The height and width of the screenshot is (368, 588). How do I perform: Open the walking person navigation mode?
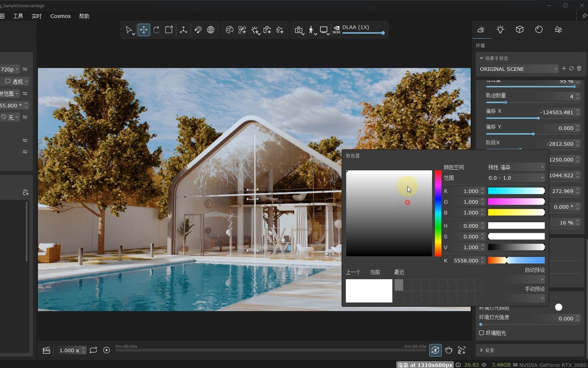click(312, 30)
